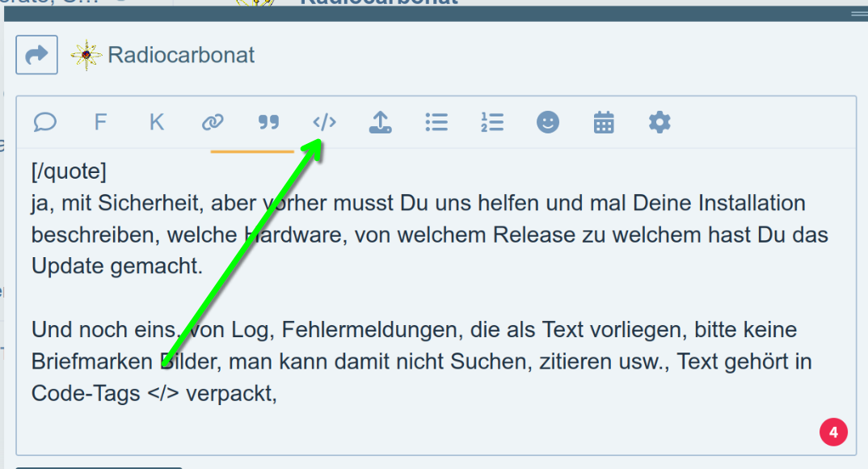Viewport: 868px width, 469px height.
Task: Click the word "Code-Tags" in the message text
Action: pos(86,393)
